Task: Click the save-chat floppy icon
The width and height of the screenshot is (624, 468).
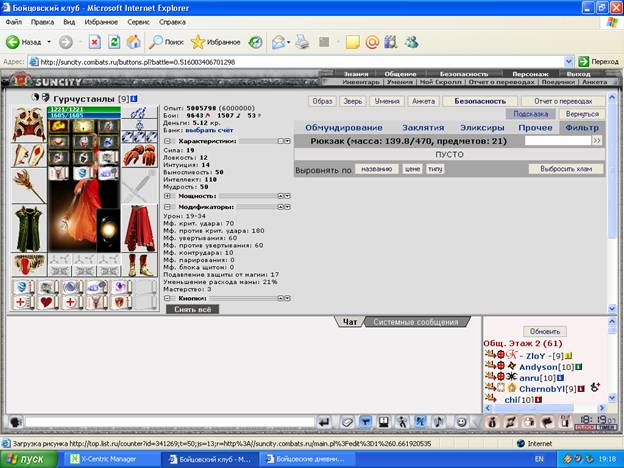Action: (383, 422)
